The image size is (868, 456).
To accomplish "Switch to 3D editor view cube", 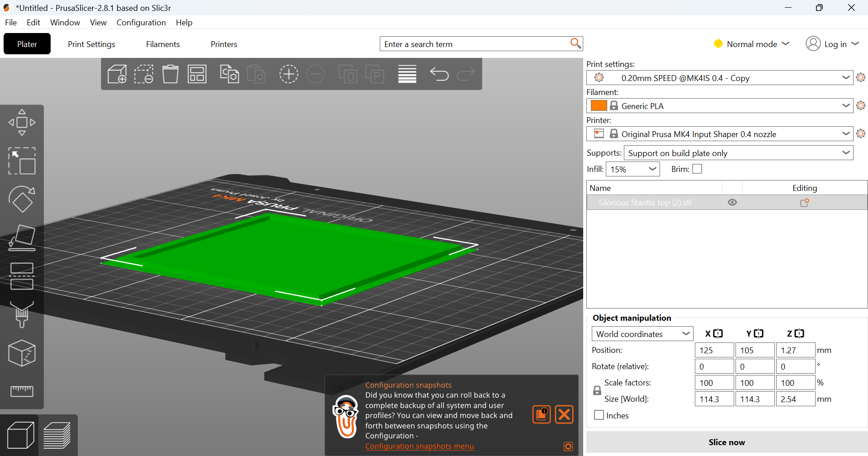I will tap(21, 435).
